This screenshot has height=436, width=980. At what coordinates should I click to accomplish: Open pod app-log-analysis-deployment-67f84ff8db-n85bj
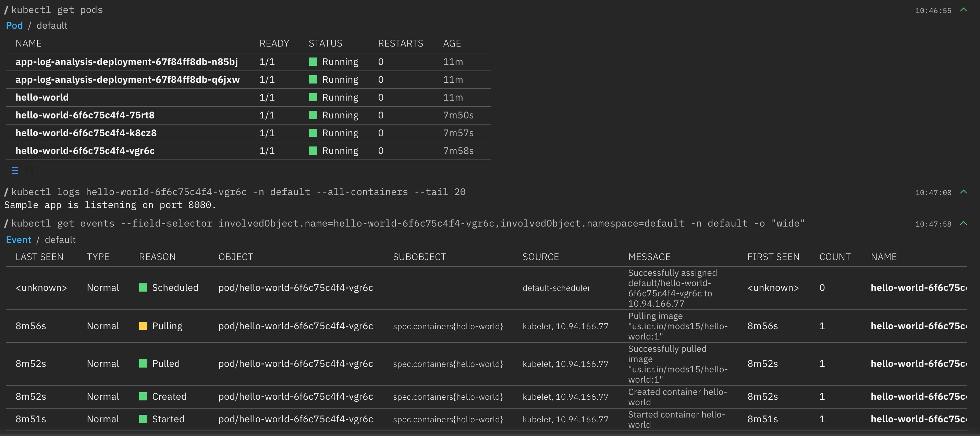click(x=126, y=62)
